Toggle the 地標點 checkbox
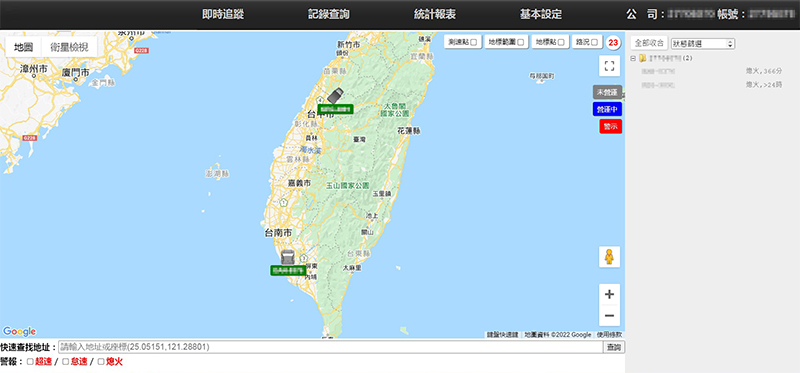 tap(561, 43)
